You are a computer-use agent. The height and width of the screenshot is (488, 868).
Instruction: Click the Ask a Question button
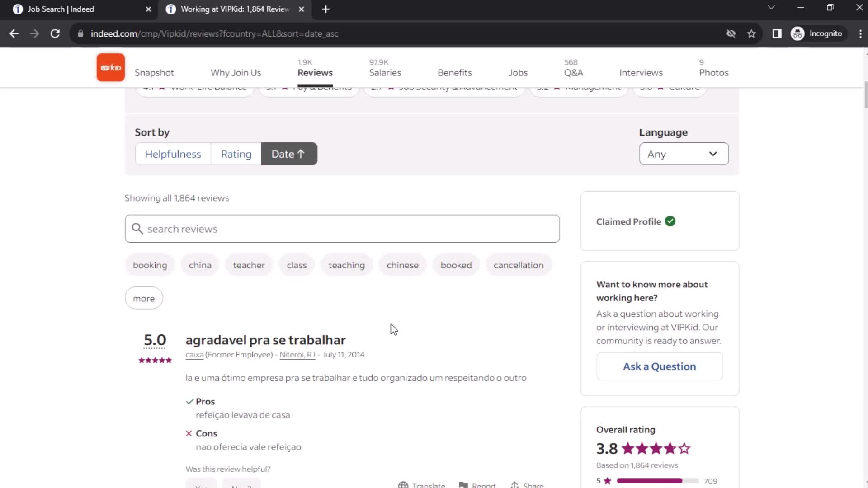(660, 366)
